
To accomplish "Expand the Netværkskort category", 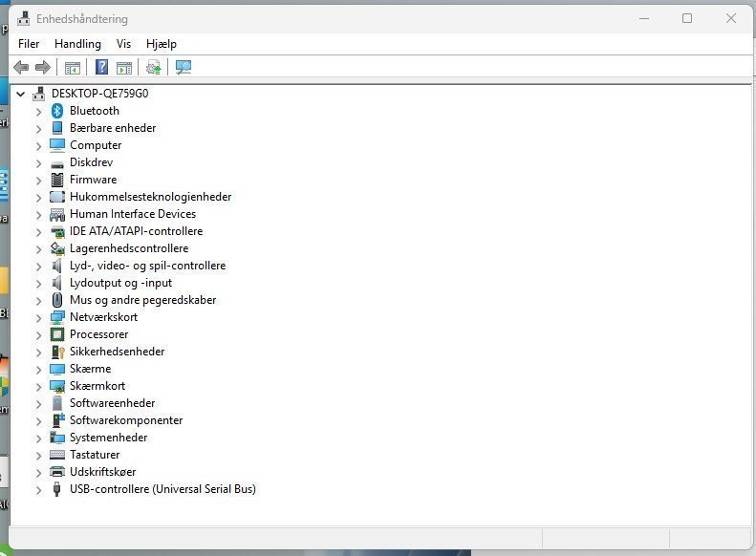I will [x=38, y=317].
